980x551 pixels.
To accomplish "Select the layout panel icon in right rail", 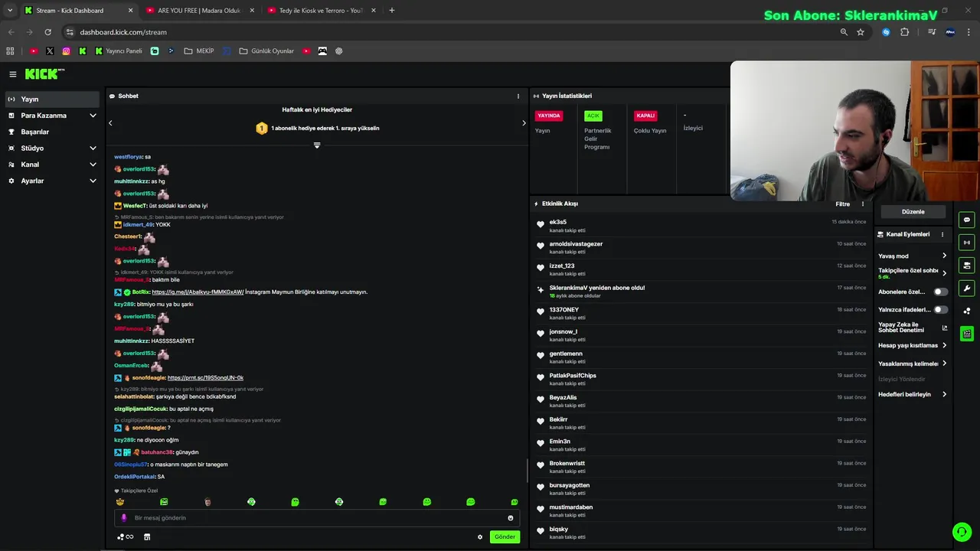I will pyautogui.click(x=967, y=266).
